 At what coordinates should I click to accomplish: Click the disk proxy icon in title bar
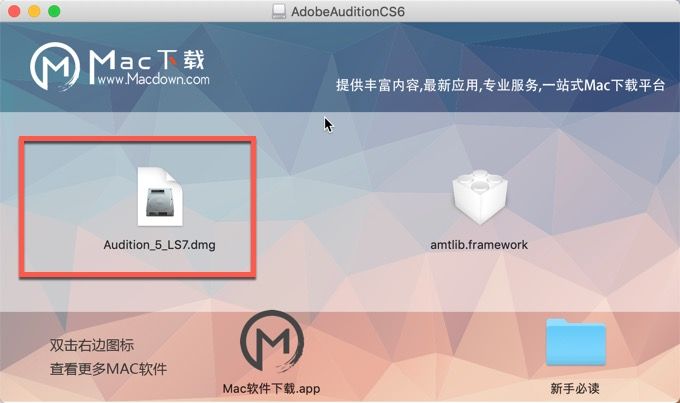point(278,11)
